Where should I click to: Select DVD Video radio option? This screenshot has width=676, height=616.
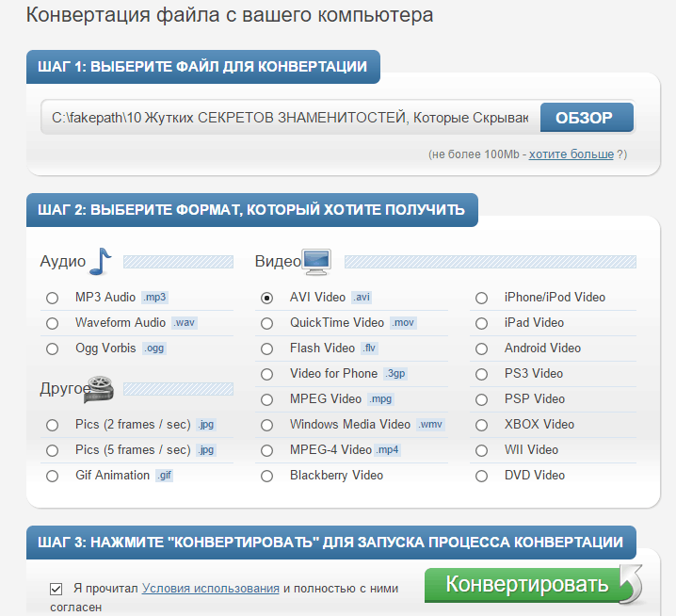point(481,477)
